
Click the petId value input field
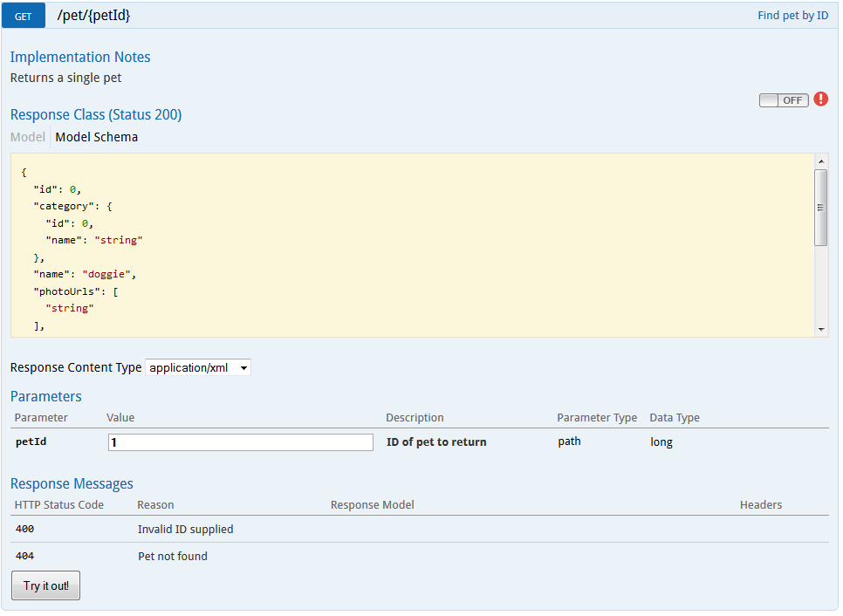240,442
